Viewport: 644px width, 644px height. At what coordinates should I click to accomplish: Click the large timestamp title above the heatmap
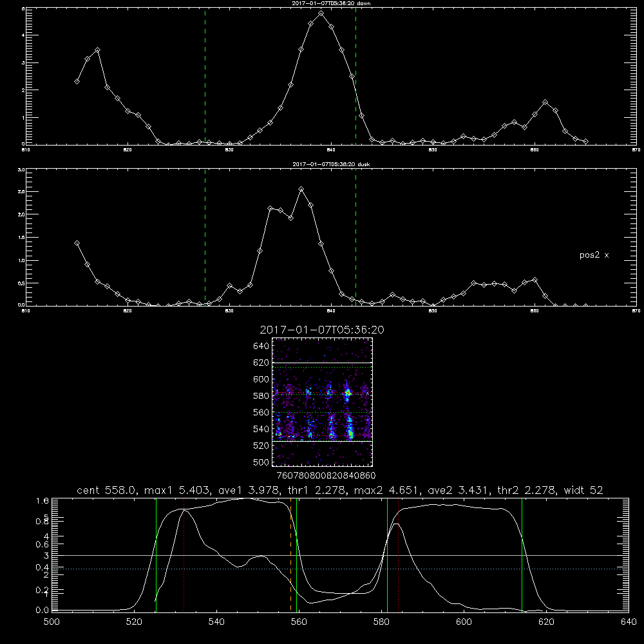click(322, 330)
